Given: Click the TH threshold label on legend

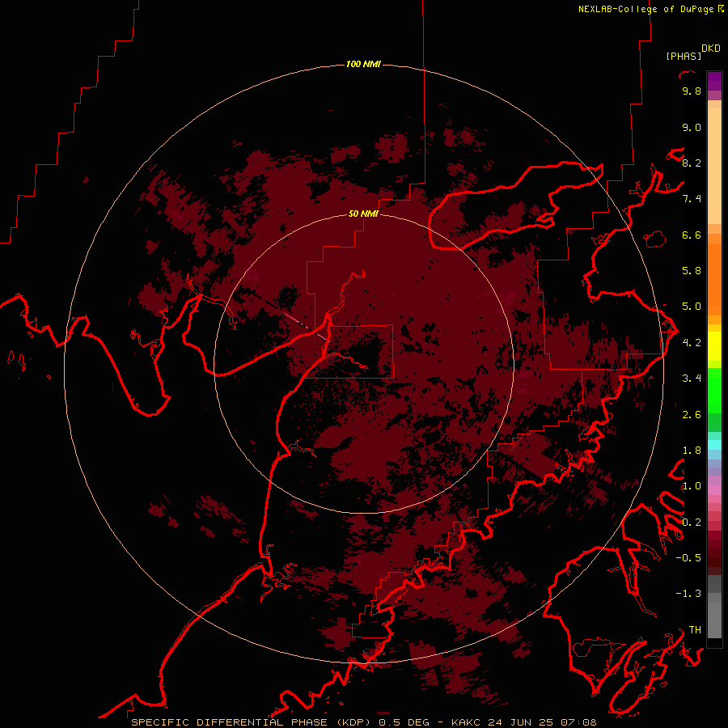Looking at the screenshot, I should [x=695, y=630].
